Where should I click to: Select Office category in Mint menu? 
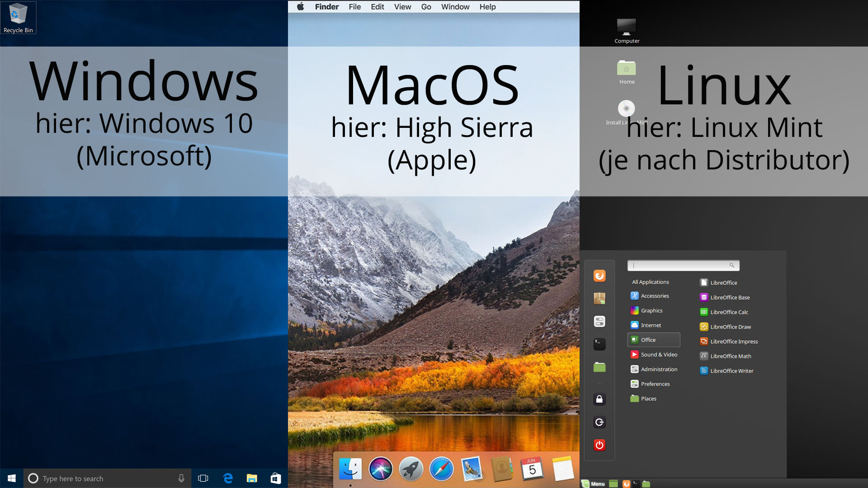click(x=654, y=340)
